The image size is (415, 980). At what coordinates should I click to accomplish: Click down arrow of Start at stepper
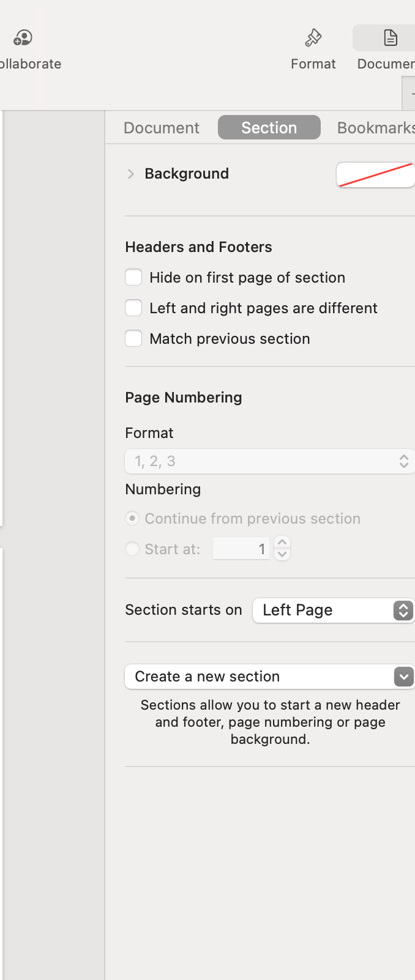click(282, 554)
